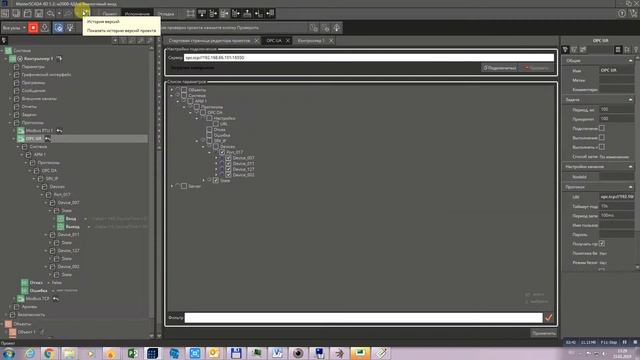Choose 'Показать историю версий проекта' menu entry

pos(121,31)
